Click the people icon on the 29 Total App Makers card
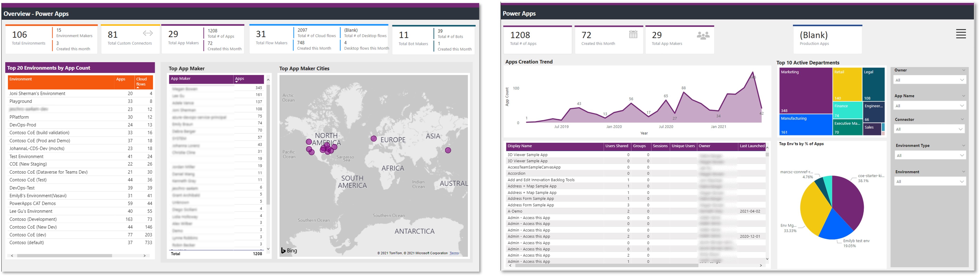Viewport: 980px width, 276px height. click(703, 35)
